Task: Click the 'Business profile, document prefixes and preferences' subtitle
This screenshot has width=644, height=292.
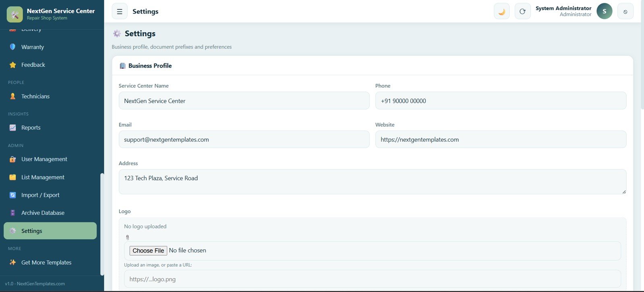Action: click(x=171, y=47)
